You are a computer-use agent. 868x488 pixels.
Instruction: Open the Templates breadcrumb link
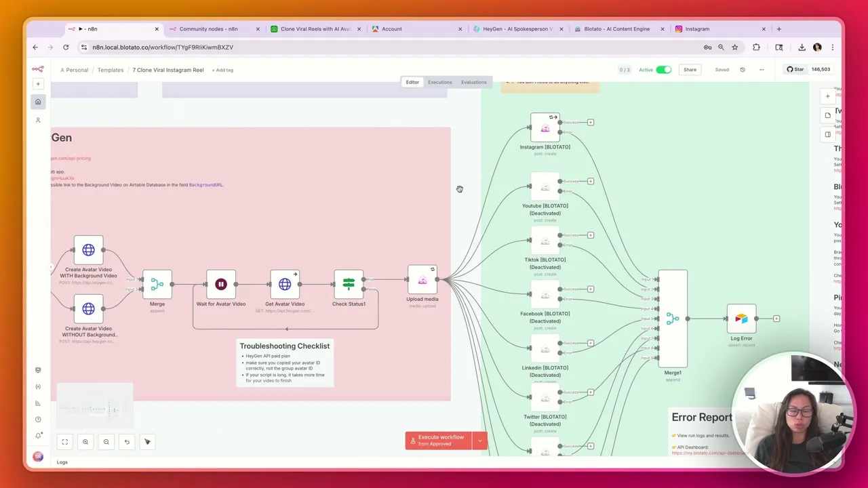[111, 70]
